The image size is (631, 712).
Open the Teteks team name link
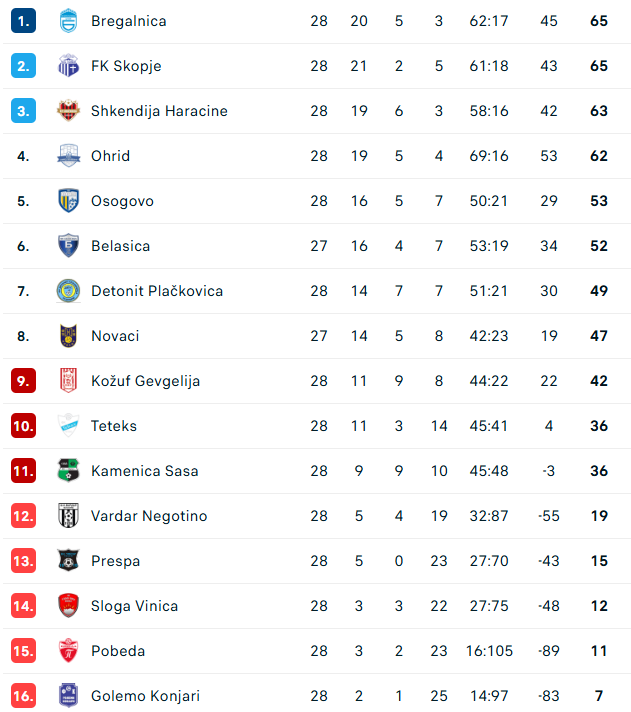(x=114, y=426)
